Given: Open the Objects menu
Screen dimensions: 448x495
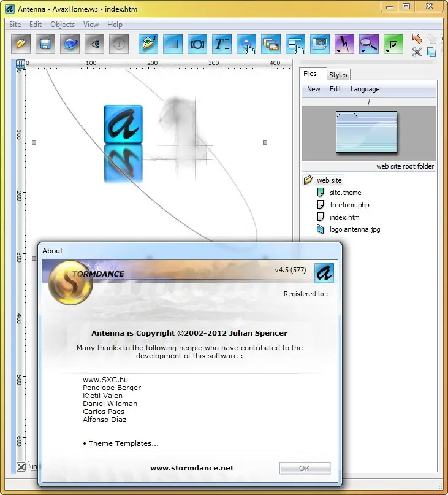Looking at the screenshot, I should tap(63, 25).
